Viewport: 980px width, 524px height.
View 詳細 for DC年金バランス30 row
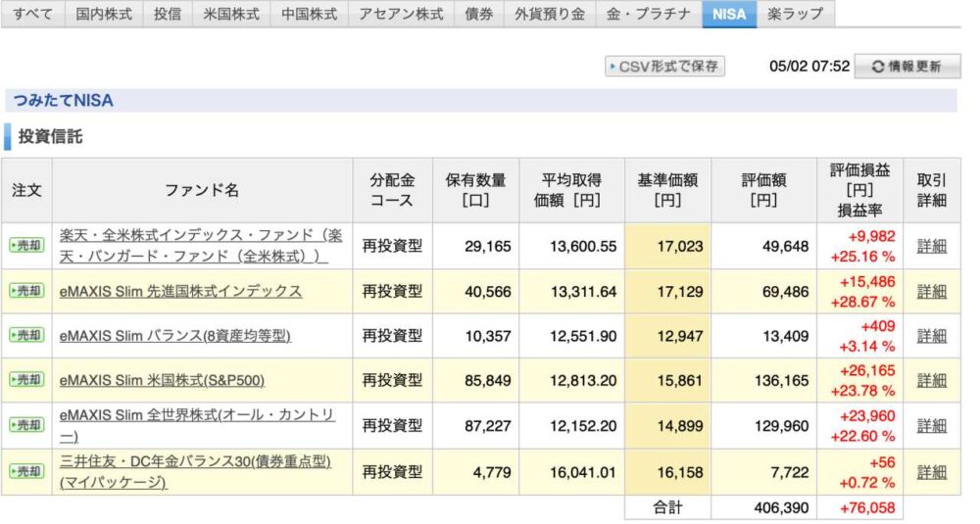tap(931, 472)
